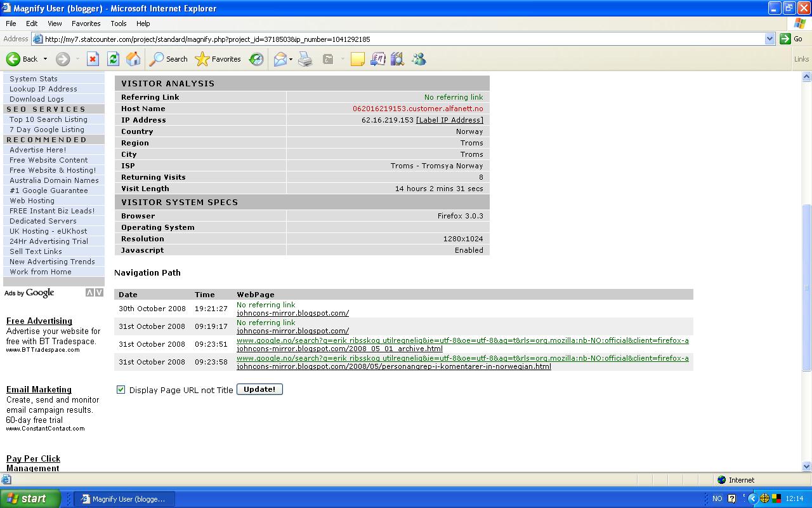Click the language bar help icon
812x508 pixels.
(x=731, y=498)
